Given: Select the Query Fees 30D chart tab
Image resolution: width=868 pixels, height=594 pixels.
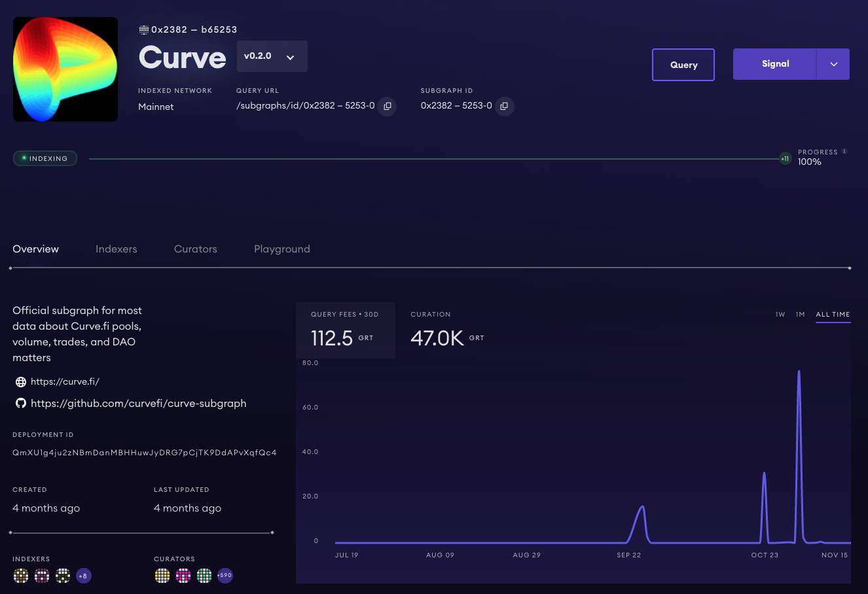Looking at the screenshot, I should 346,330.
